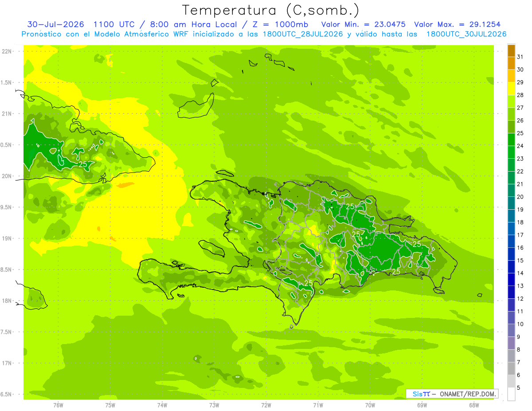Click the 69W longitude axis label
Viewport: 532px width, 411px height.
coord(422,405)
